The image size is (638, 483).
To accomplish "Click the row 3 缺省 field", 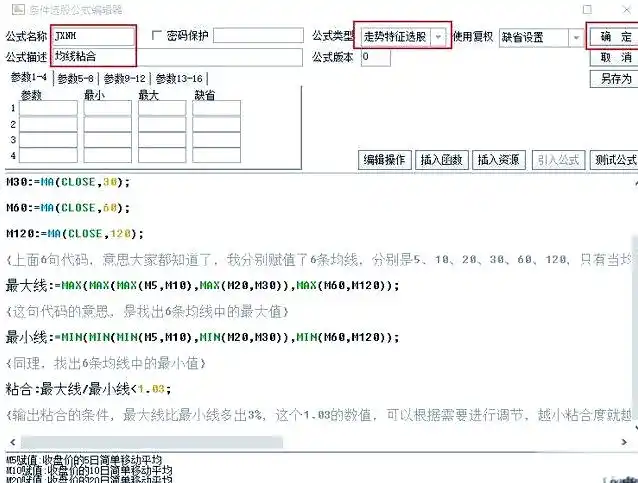I will point(216,140).
